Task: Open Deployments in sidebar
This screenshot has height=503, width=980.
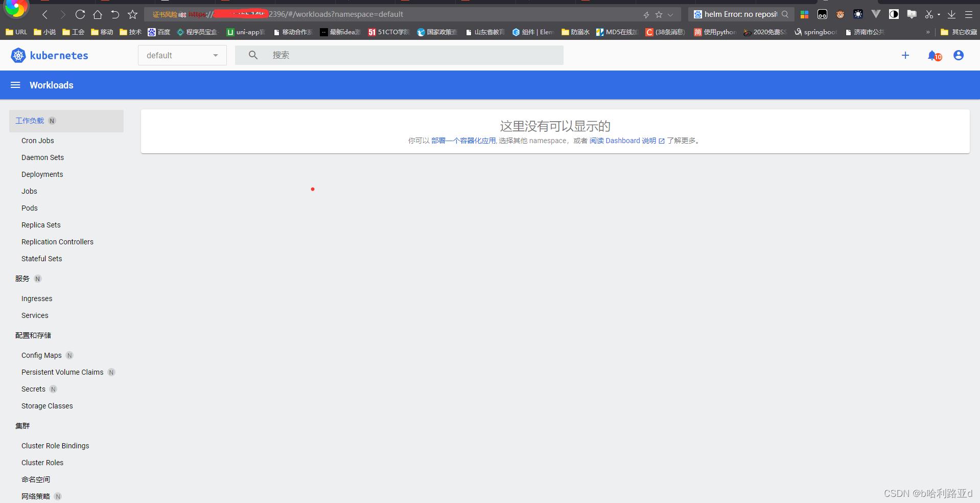Action: [42, 174]
